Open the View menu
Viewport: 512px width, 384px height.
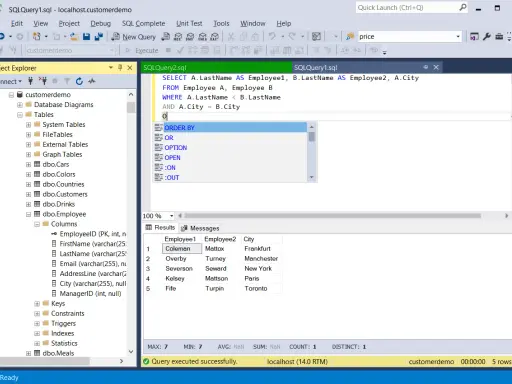[x=41, y=23]
